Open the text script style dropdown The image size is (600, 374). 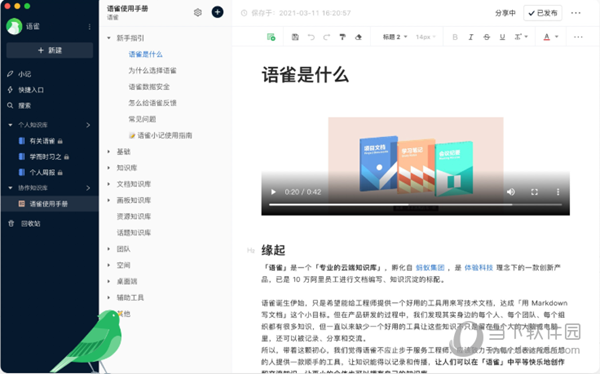click(521, 37)
